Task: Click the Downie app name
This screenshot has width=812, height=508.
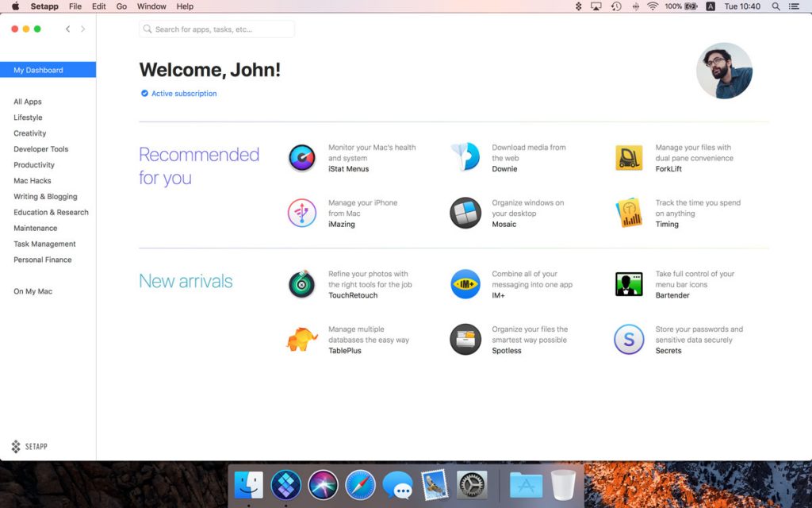Action: click(x=504, y=169)
